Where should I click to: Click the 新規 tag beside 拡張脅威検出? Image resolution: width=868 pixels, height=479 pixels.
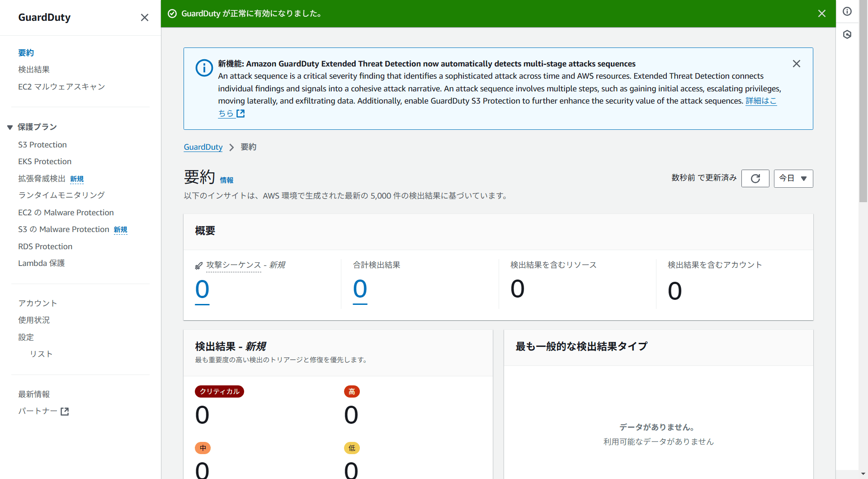[x=77, y=179]
